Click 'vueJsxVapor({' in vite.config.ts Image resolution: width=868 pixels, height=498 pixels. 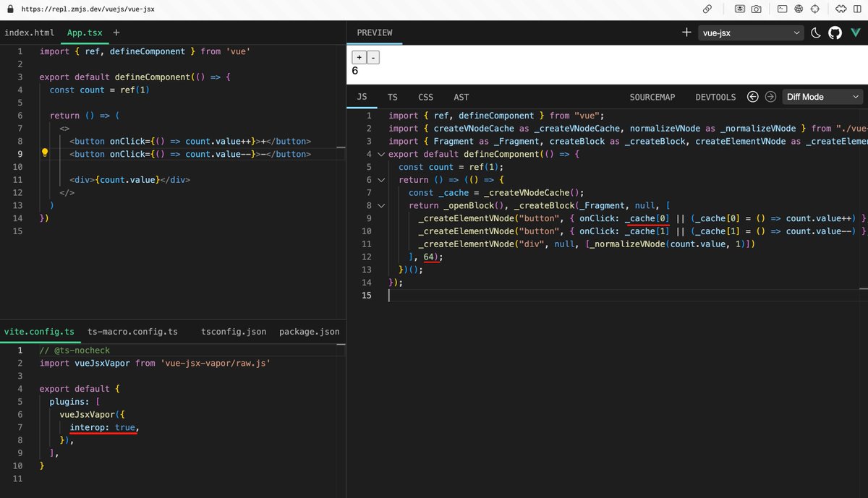click(93, 415)
